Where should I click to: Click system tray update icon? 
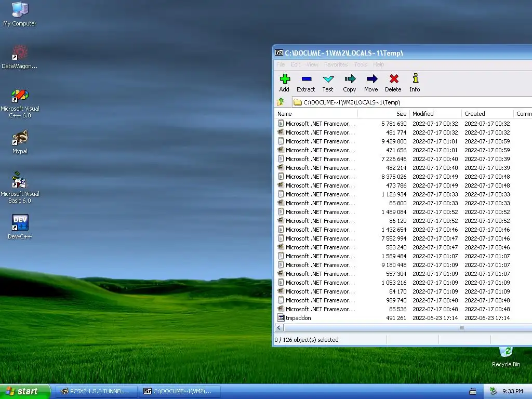(x=494, y=391)
